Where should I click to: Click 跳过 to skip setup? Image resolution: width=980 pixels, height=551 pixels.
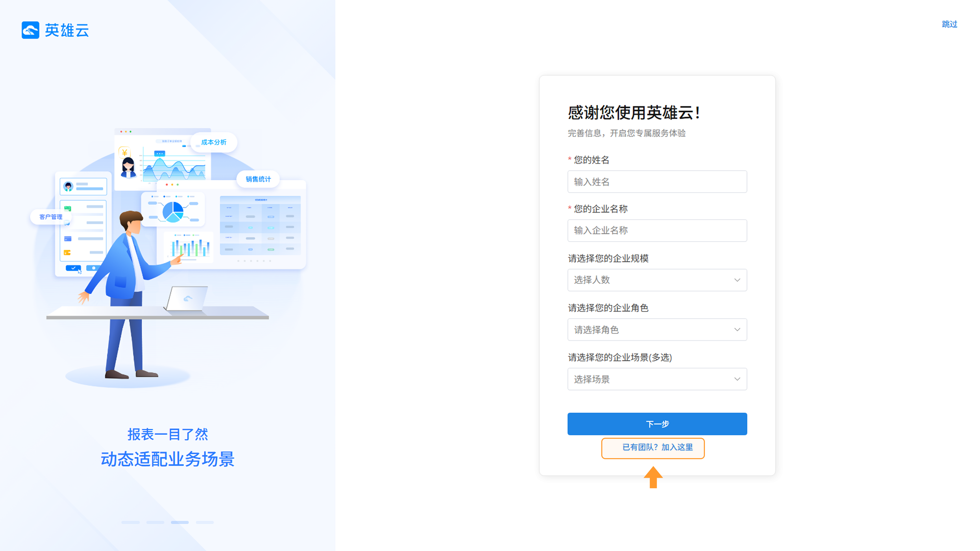click(x=949, y=24)
